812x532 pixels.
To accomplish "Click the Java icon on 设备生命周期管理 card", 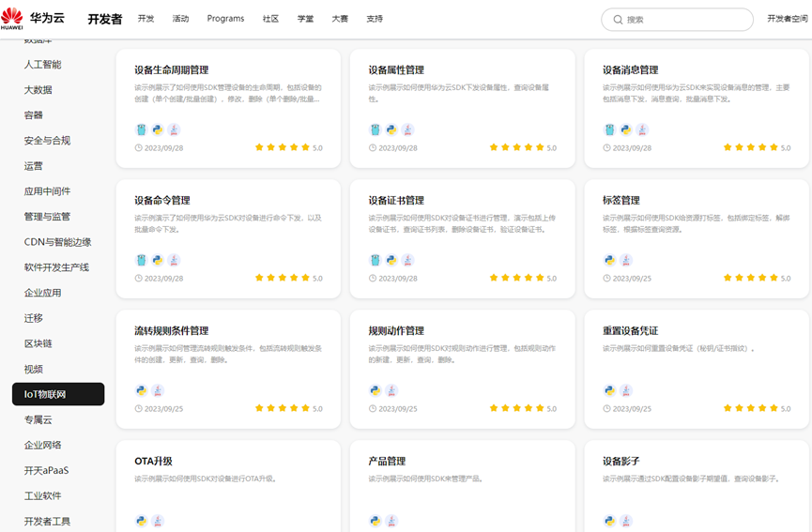I will point(174,129).
